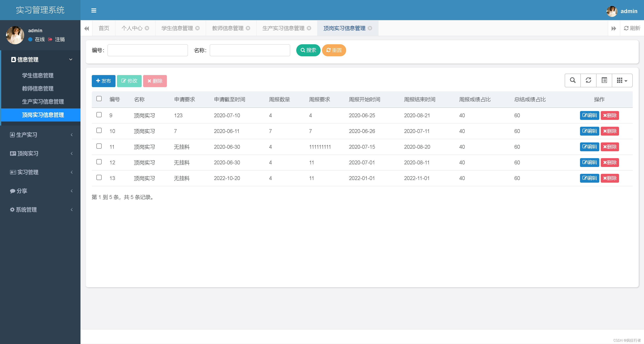644x344 pixels.
Task: Click the 在线 status indicator
Action: (x=36, y=39)
